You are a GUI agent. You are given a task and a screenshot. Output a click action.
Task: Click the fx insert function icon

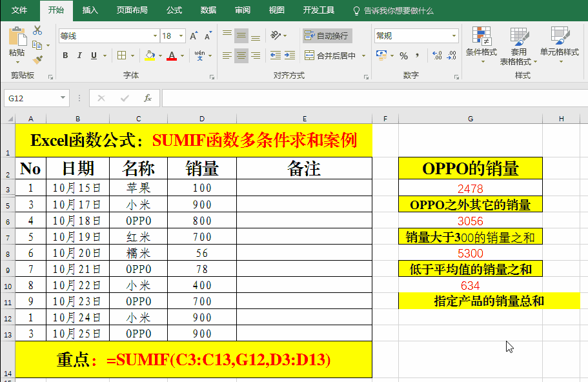pos(148,98)
